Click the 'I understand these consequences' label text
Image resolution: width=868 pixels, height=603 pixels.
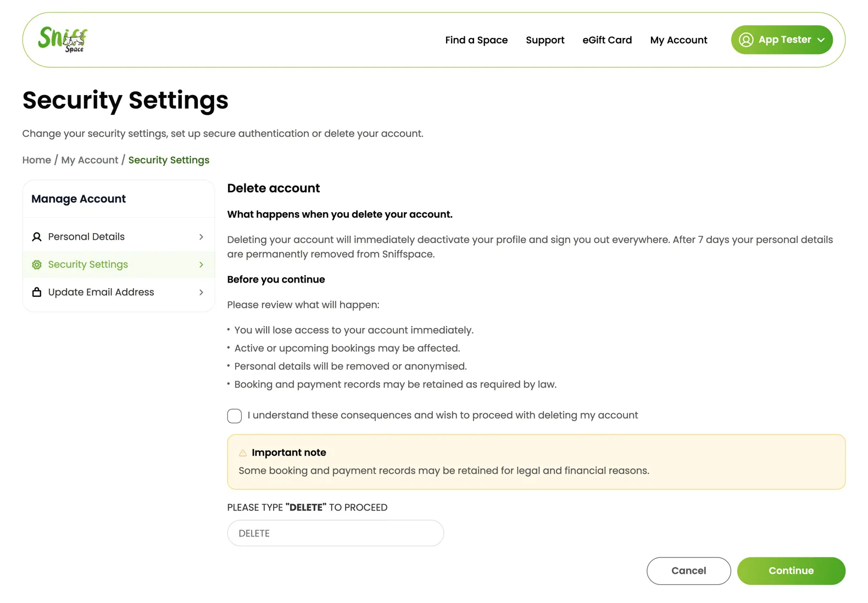(442, 415)
